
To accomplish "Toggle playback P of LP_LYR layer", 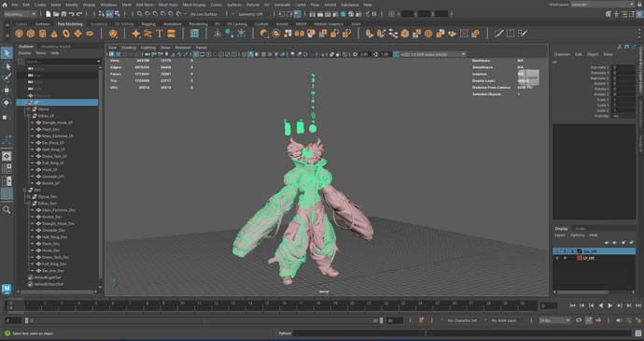I will [565, 259].
